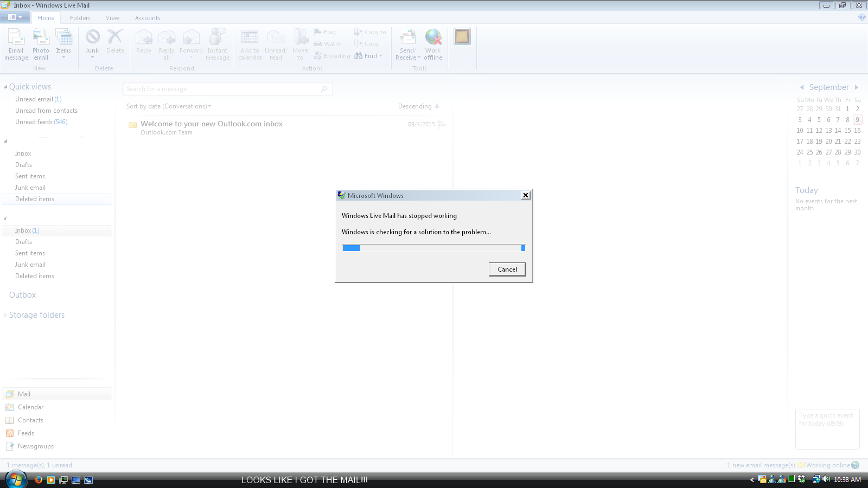Create a new Email message
The height and width of the screenshot is (488, 868).
pos(16,44)
